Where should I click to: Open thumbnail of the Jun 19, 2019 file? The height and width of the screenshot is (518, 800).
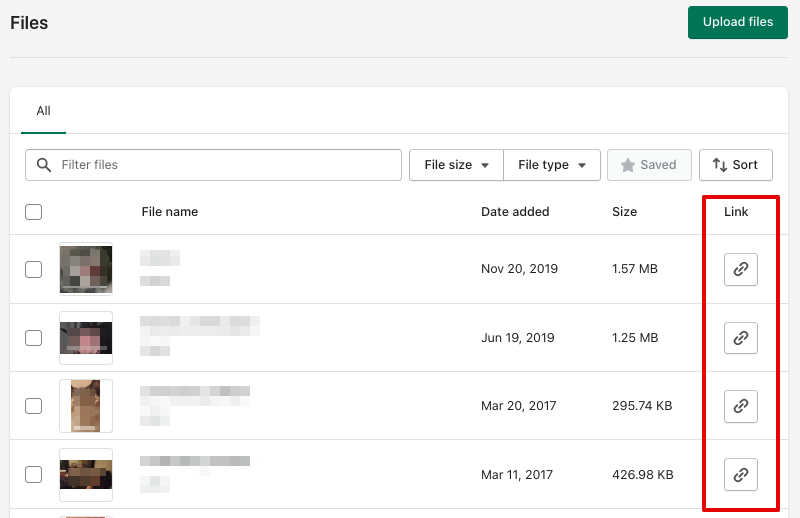(x=86, y=338)
